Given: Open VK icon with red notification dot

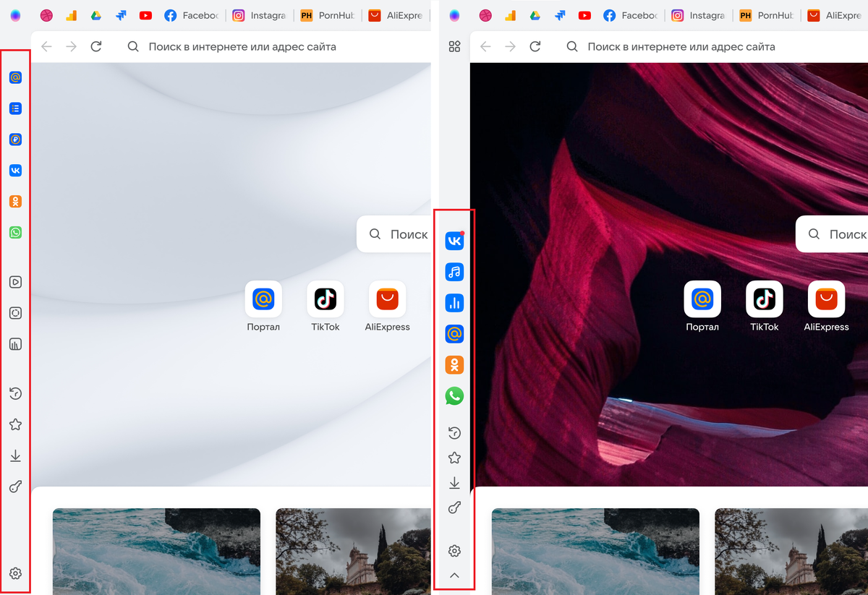Looking at the screenshot, I should pos(454,241).
